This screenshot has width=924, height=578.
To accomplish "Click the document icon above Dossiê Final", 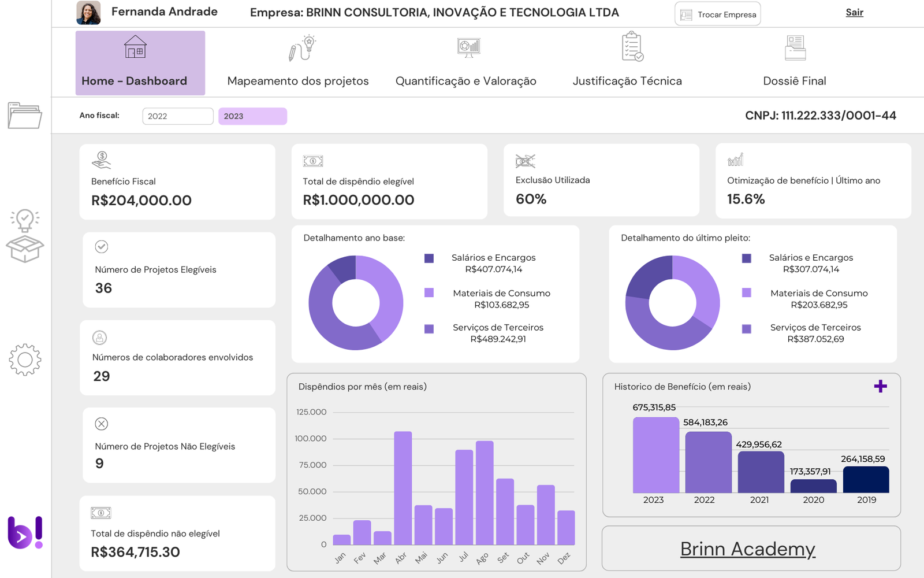I will [x=795, y=47].
